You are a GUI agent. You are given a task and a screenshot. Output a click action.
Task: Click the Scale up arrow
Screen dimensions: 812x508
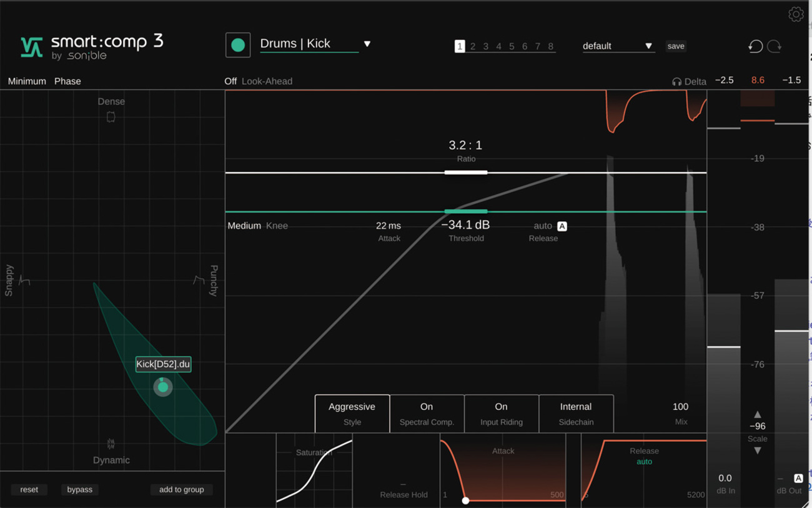(758, 414)
